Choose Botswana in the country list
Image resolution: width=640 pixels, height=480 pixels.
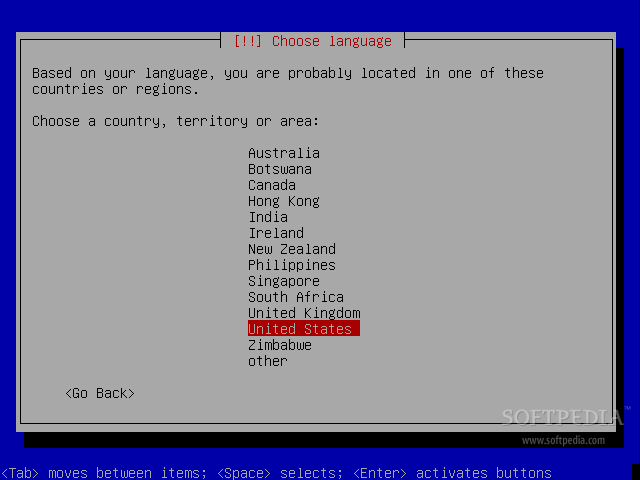click(x=280, y=169)
